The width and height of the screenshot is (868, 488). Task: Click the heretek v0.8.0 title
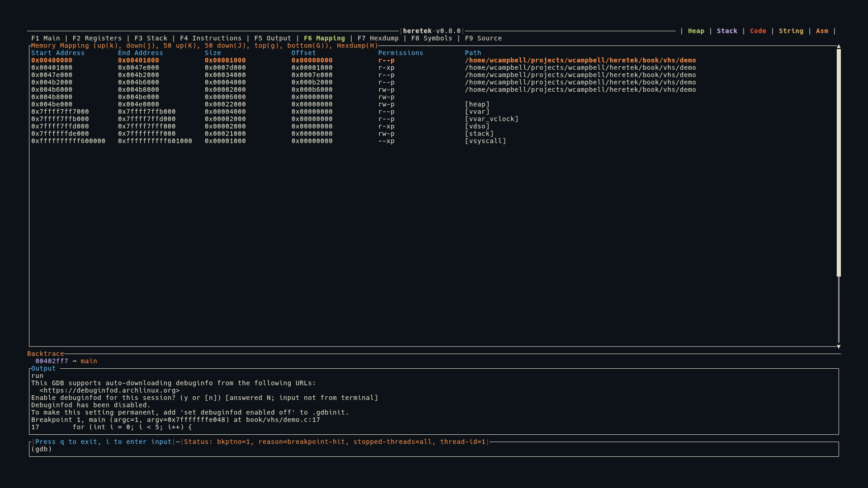(432, 31)
